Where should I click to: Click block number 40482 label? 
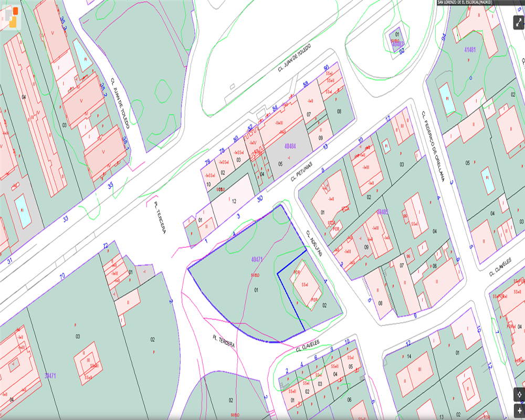(x=382, y=212)
